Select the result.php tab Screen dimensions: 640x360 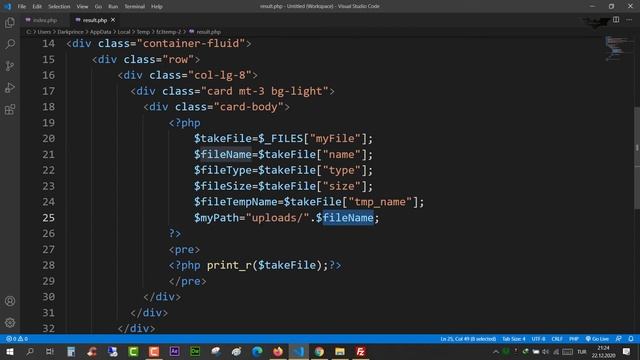tap(94, 20)
